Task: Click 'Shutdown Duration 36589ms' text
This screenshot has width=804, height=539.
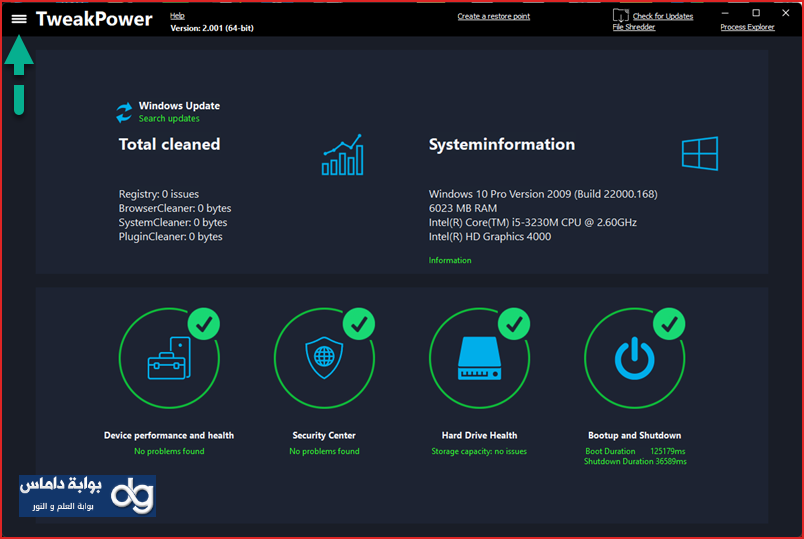Action: tap(635, 462)
